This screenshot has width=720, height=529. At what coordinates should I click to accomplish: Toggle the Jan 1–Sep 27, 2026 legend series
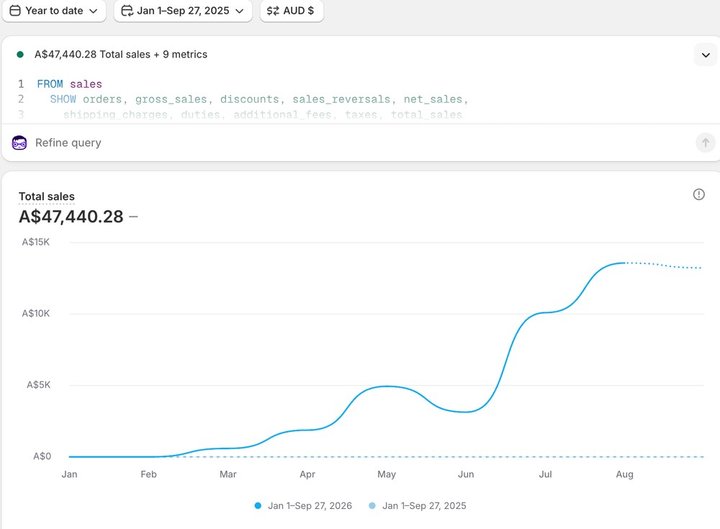click(x=304, y=506)
